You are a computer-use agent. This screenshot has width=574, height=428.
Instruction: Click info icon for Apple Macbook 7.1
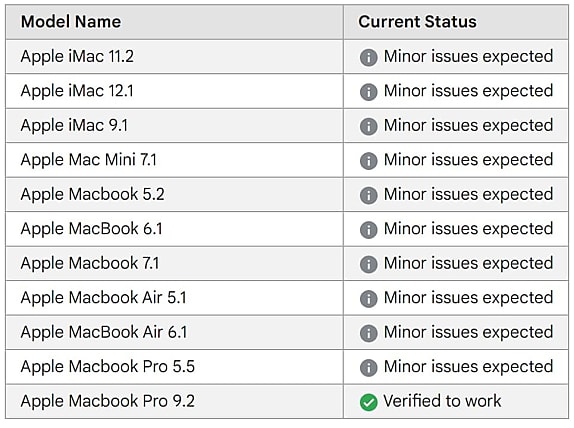click(x=368, y=264)
